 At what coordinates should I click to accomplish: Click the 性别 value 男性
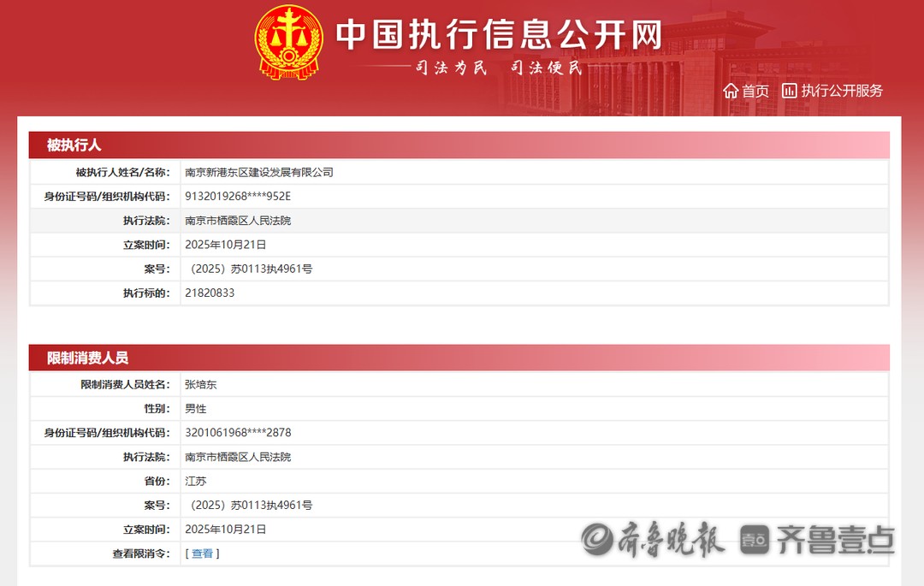tap(196, 409)
